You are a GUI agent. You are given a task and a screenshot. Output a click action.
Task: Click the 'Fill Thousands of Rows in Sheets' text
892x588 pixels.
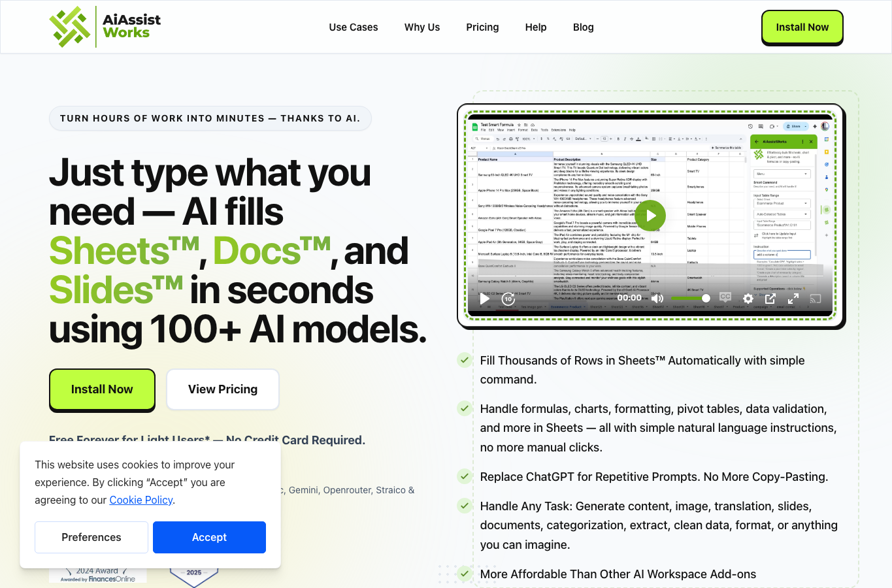point(642,370)
